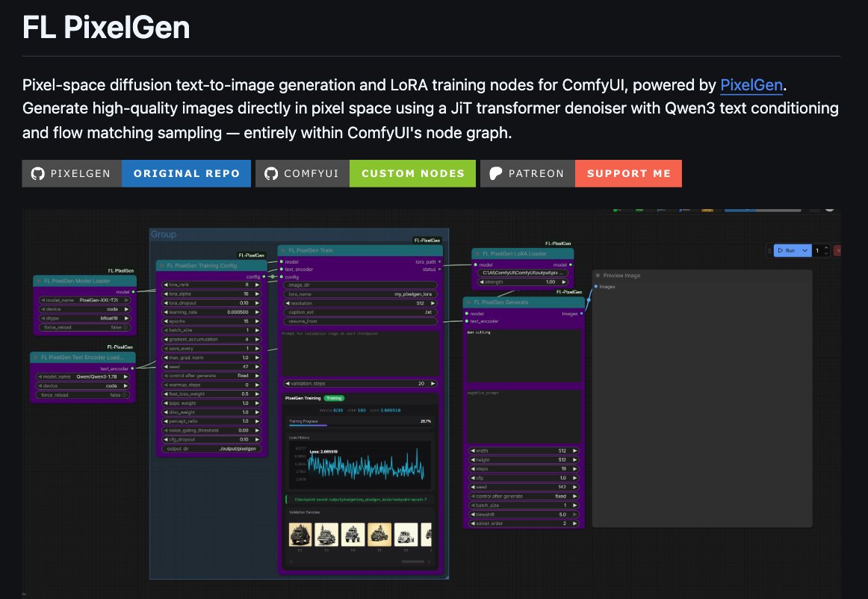Click the 'Checkpoint saved' message text
Viewport: 868px width, 599px height.
[x=360, y=500]
